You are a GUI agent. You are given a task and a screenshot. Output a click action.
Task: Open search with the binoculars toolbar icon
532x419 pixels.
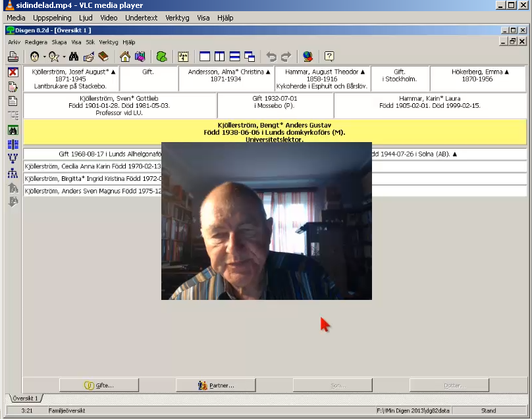pos(74,57)
